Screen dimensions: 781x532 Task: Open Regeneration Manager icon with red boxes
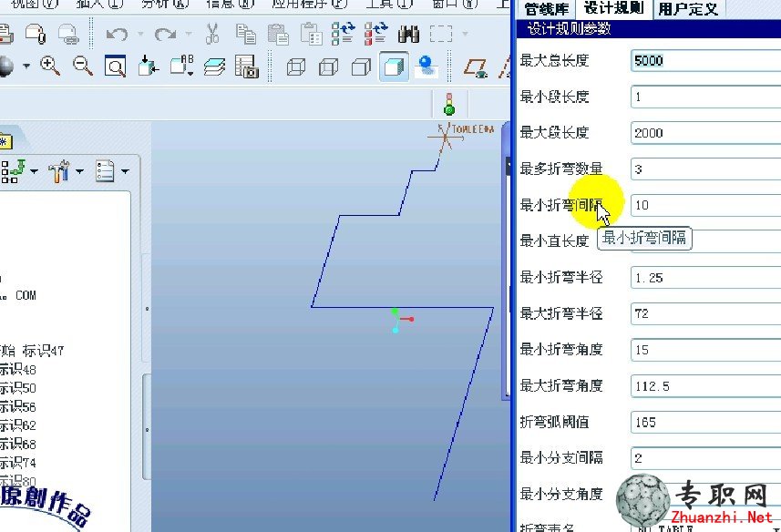pyautogui.click(x=376, y=34)
